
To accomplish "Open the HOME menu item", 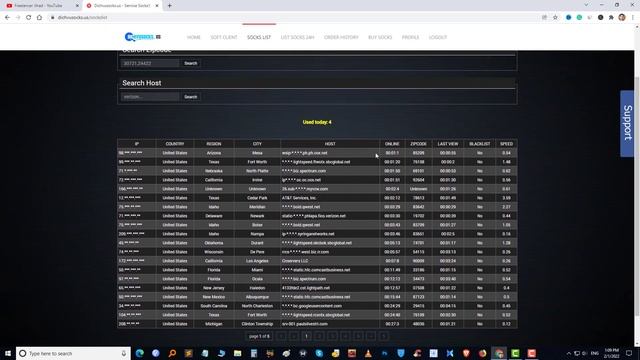I will (x=193, y=37).
